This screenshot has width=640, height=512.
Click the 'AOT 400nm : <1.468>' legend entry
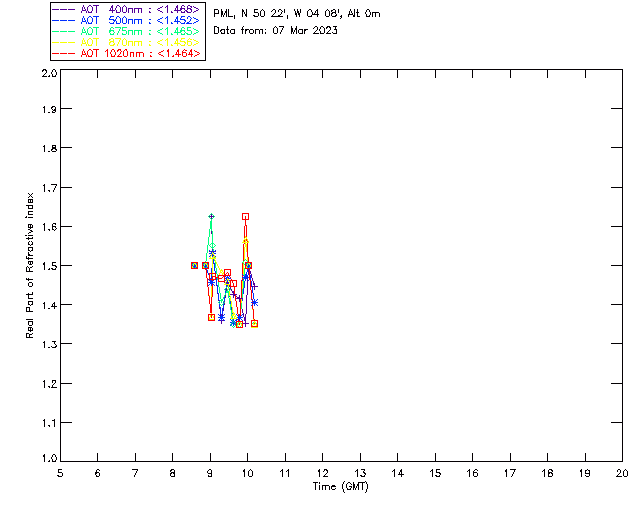[x=126, y=9]
